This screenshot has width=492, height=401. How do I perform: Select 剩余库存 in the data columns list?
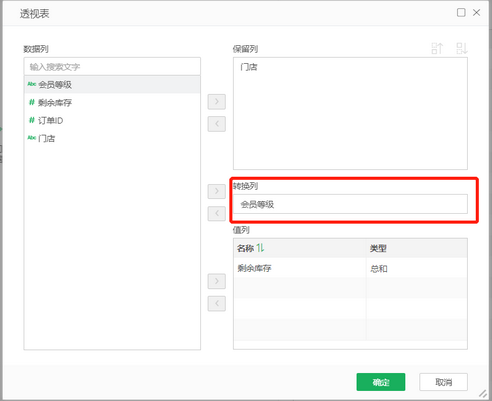[x=112, y=103]
